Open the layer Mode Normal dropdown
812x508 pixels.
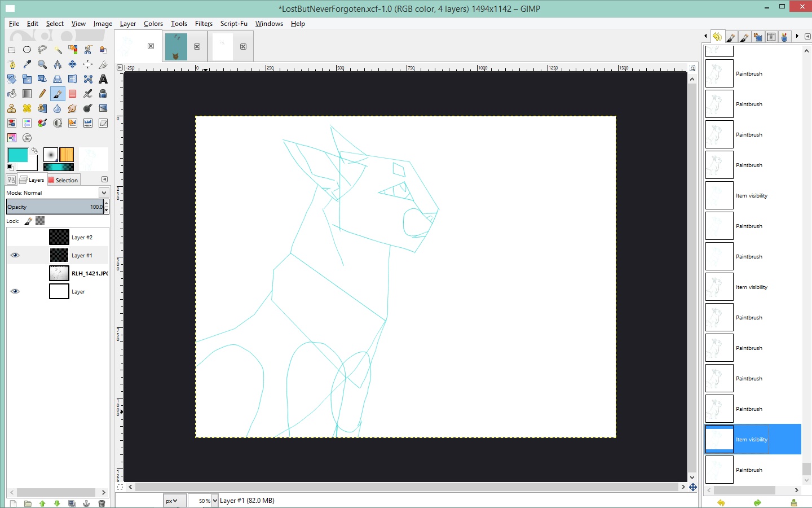(57, 192)
